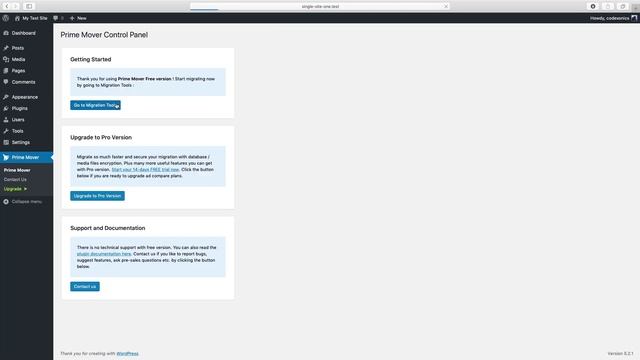Click the blue Contact us button in the Support card
Screen dimensions: 640x360
click(x=85, y=287)
